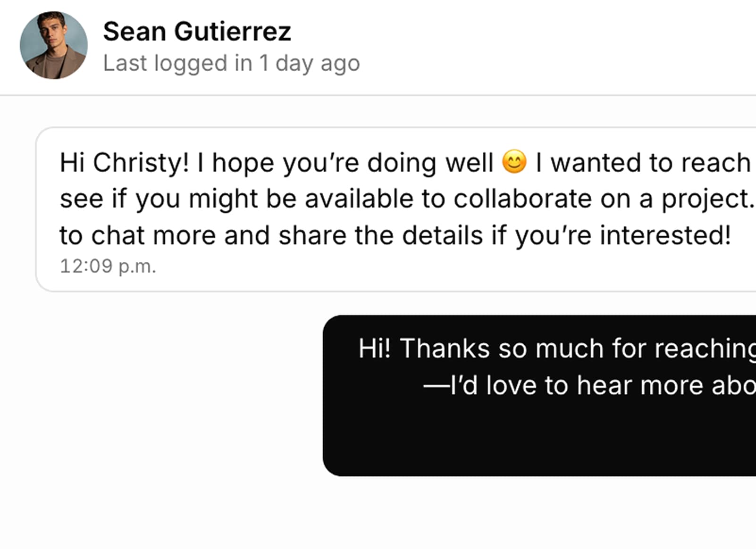Click the word "project" in Sean's message
This screenshot has width=756, height=549.
(705, 199)
